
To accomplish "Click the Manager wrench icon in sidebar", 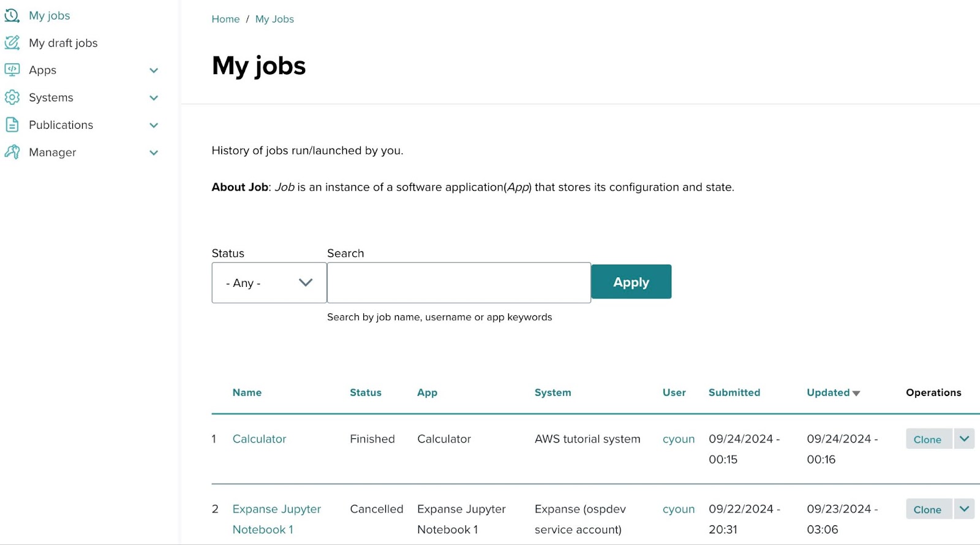I will [12, 152].
